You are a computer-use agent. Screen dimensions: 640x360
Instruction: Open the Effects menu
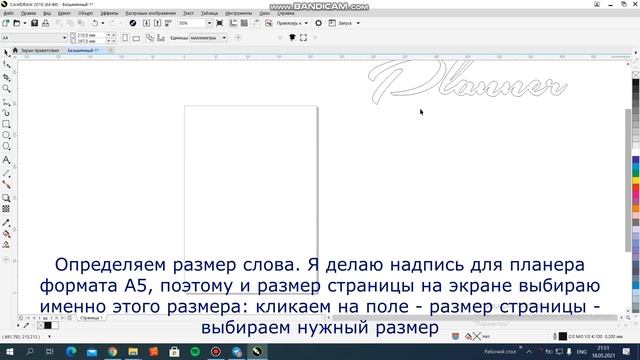pyautogui.click(x=109, y=13)
